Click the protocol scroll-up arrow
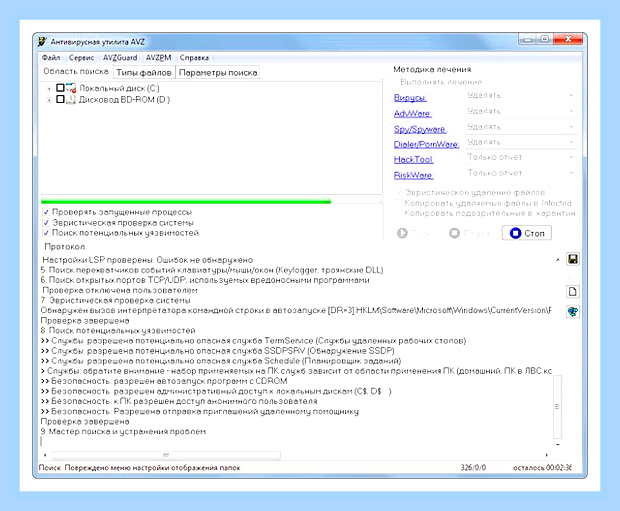Image resolution: width=620 pixels, height=511 pixels. pos(558,260)
